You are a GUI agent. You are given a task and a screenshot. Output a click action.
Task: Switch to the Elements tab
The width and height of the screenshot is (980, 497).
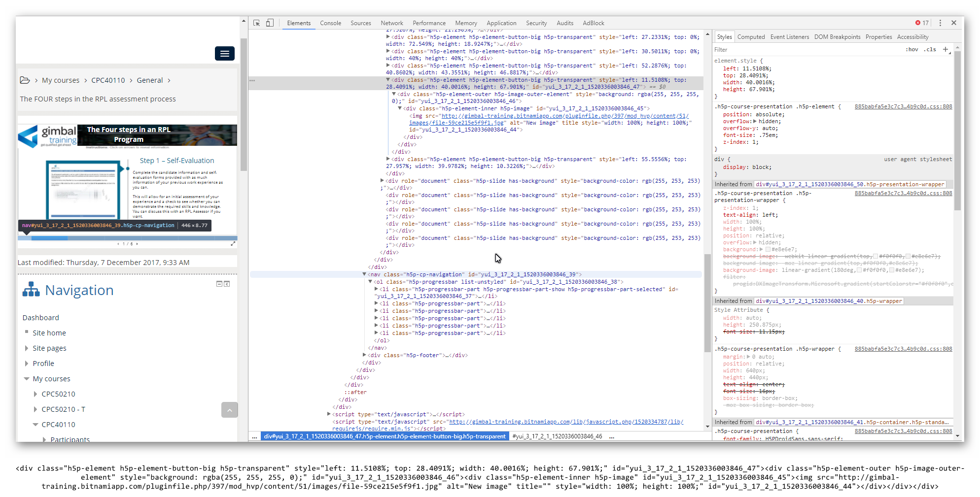click(299, 23)
